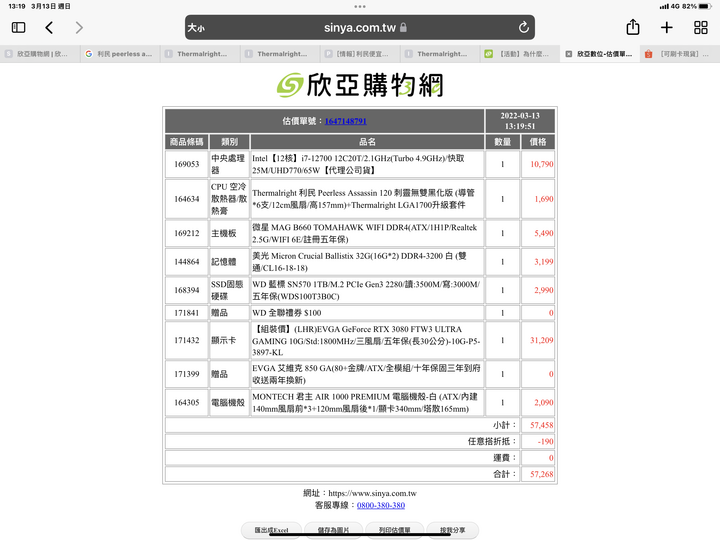Click 儲存為圖片 button

[333, 530]
